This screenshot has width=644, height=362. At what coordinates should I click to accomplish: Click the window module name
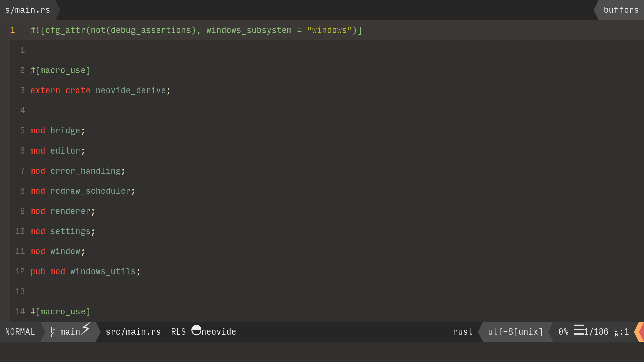tap(65, 251)
